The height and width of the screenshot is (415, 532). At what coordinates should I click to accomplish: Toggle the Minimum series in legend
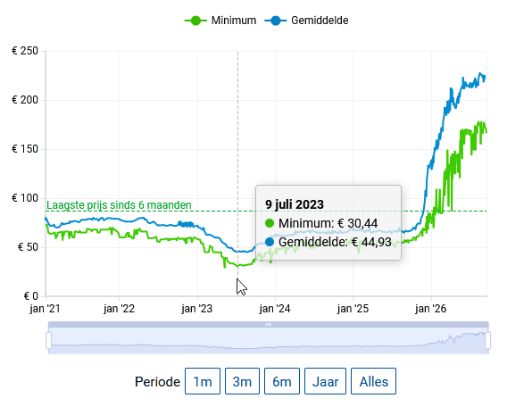coord(220,21)
